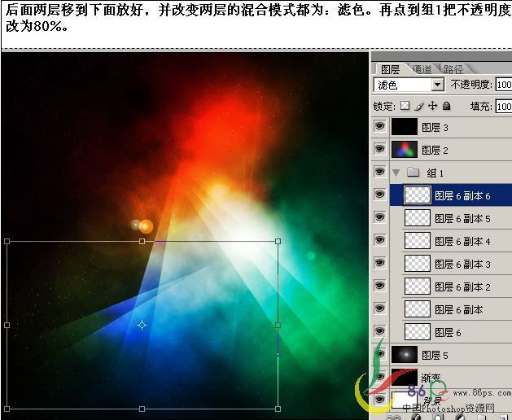Select layer name 图层 2
Viewport: 512px width, 420px height.
click(x=435, y=151)
